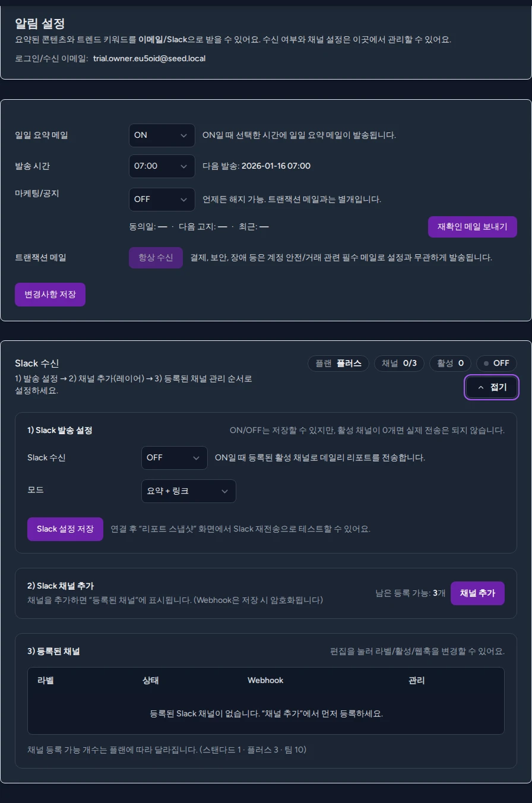Viewport: 532px width, 803px height.
Task: Collapse the Slack section via 접기
Action: pyautogui.click(x=492, y=387)
